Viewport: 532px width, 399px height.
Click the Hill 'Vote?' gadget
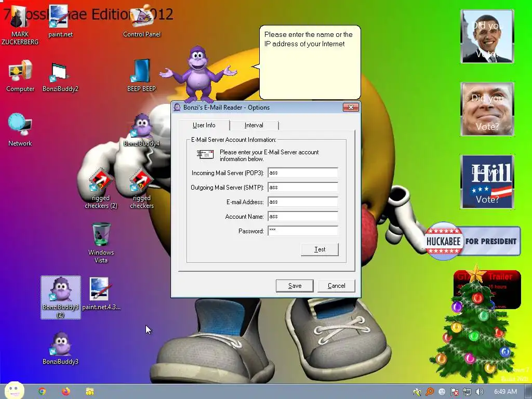point(487,181)
